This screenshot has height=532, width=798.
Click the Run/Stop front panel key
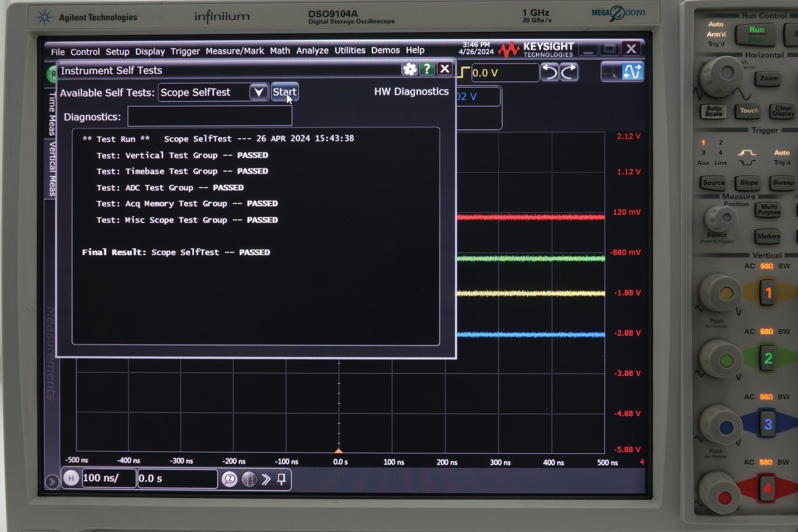coord(757,34)
